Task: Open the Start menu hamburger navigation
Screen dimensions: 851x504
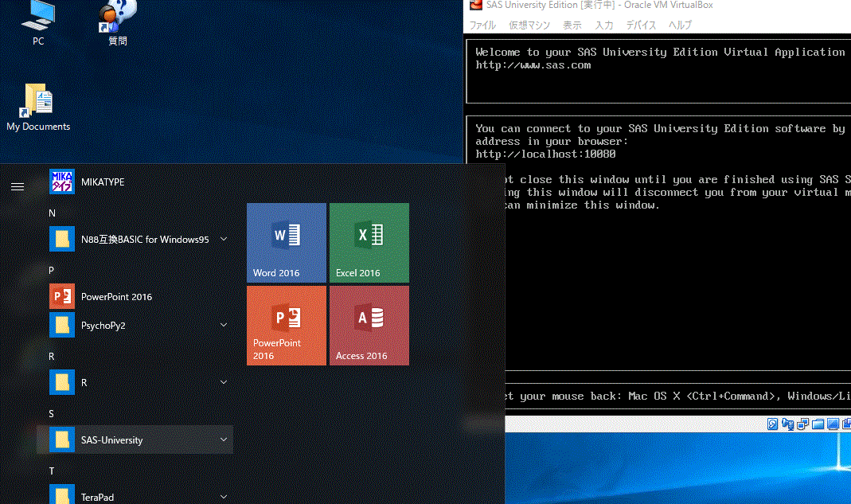Action: [x=18, y=187]
